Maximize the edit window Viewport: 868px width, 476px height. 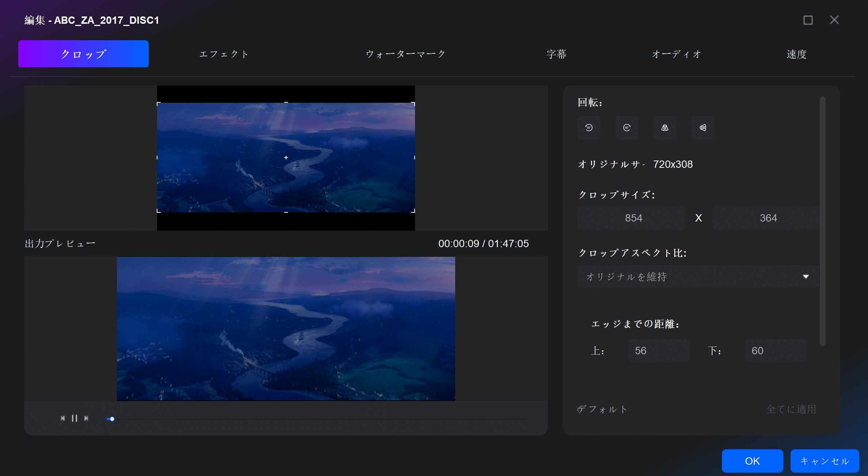tap(808, 20)
